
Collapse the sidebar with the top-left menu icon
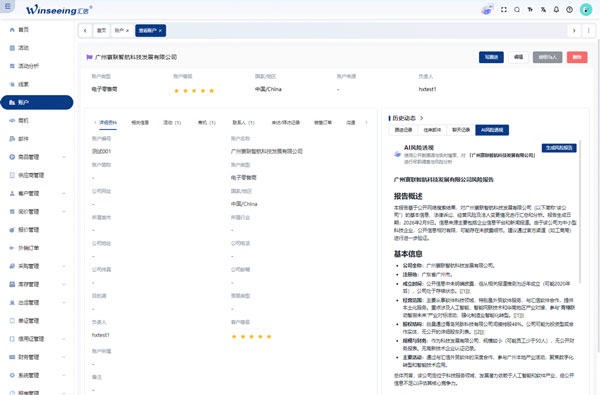point(7,7)
